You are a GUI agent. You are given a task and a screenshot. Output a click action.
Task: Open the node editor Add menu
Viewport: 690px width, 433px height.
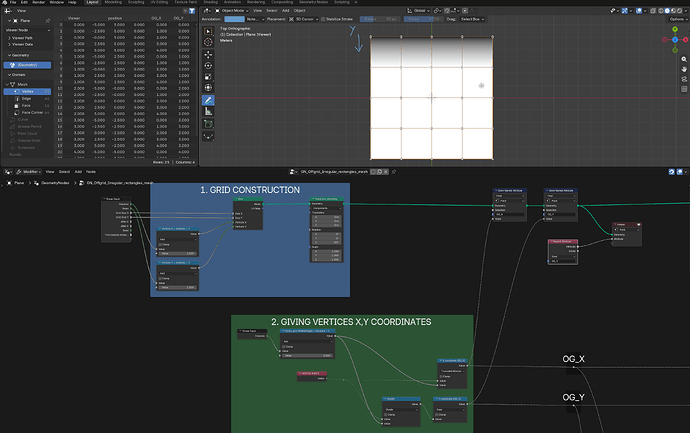78,172
